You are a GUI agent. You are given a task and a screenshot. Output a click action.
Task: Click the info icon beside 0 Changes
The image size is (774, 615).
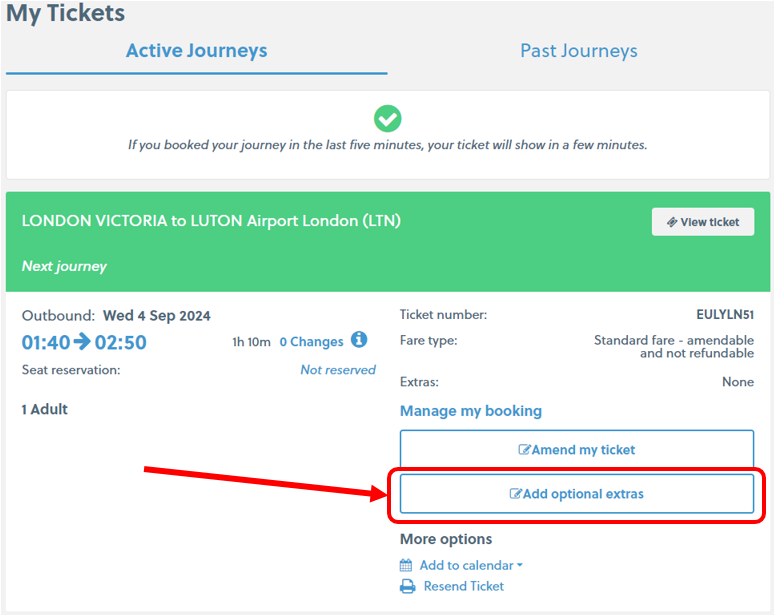click(359, 340)
